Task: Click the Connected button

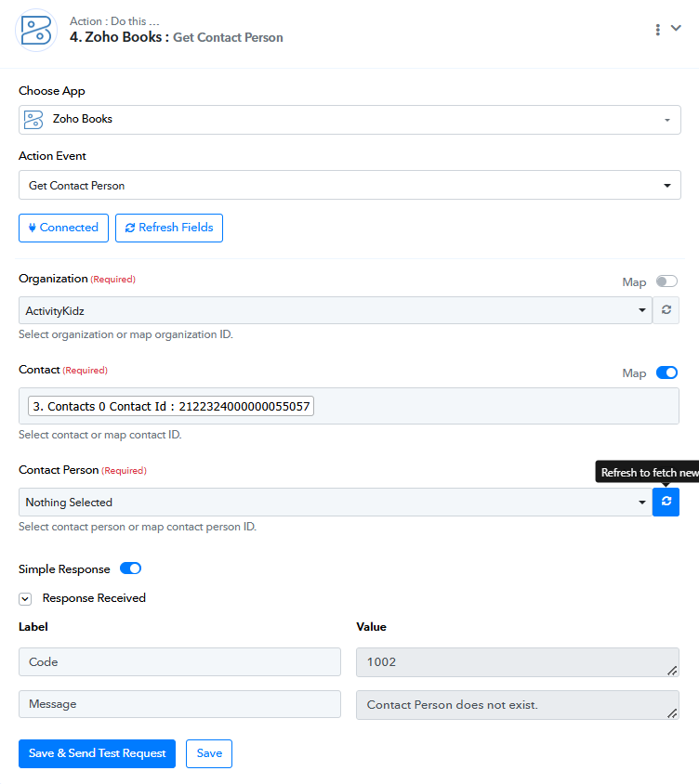Action: click(x=63, y=228)
